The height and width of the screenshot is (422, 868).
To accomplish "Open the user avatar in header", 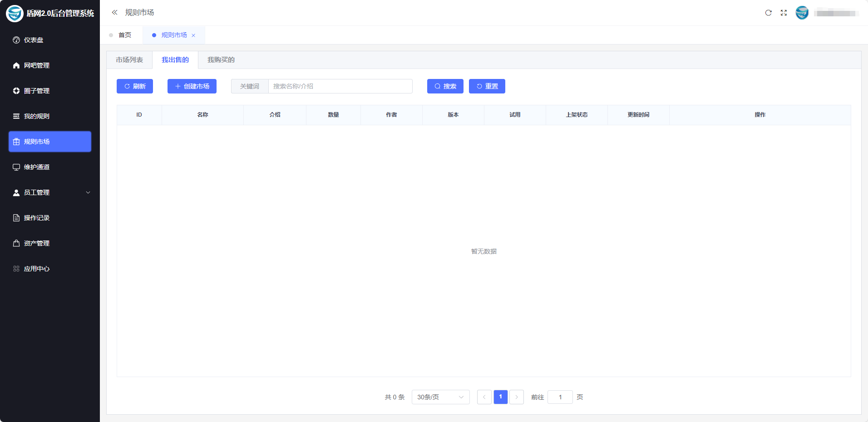I will [802, 13].
